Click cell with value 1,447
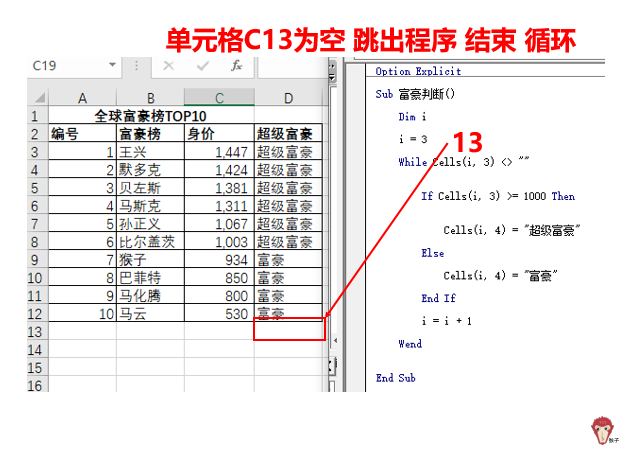626x449 pixels. coord(219,152)
